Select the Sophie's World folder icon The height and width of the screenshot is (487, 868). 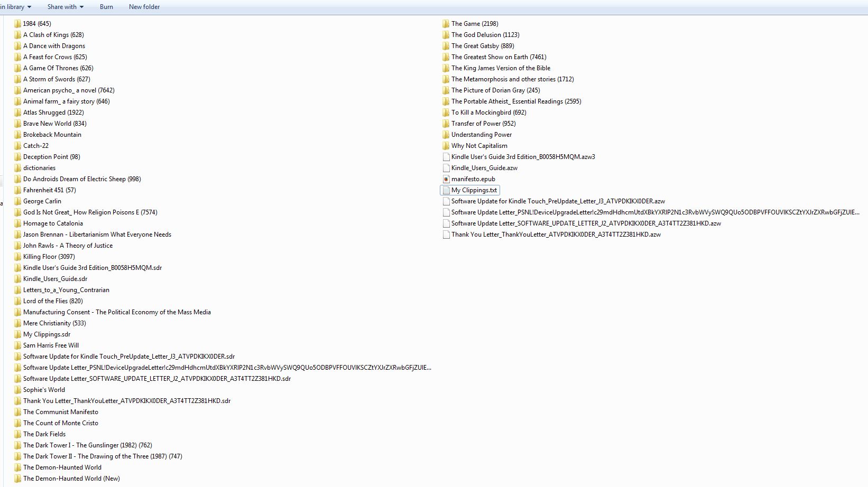[17, 390]
